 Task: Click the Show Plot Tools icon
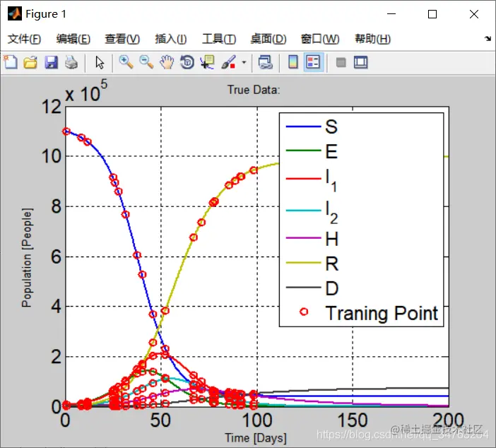[360, 62]
